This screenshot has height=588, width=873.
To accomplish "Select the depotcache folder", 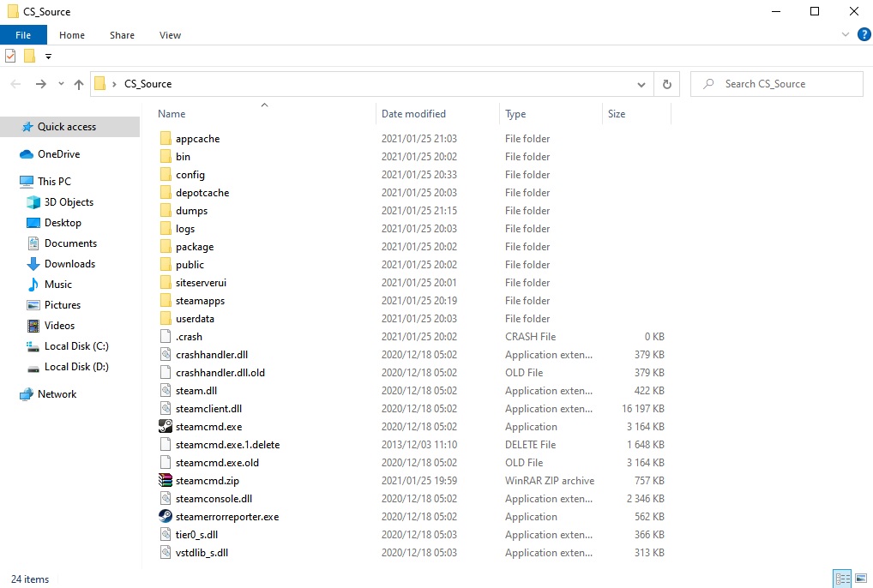I will [x=202, y=193].
